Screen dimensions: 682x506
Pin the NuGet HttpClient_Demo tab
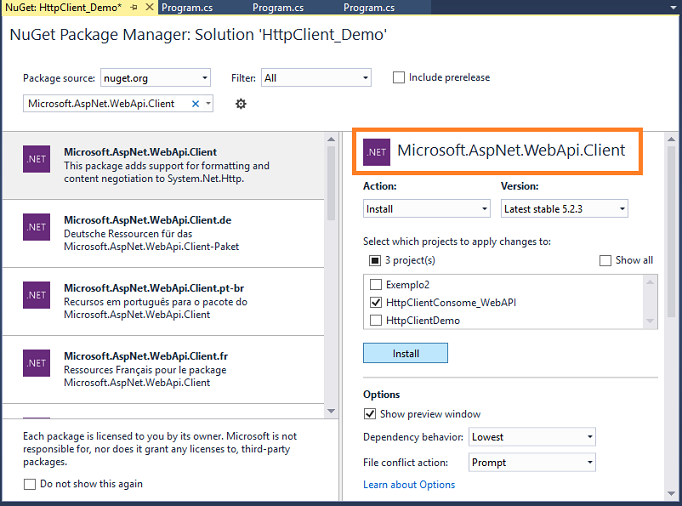tap(134, 7)
